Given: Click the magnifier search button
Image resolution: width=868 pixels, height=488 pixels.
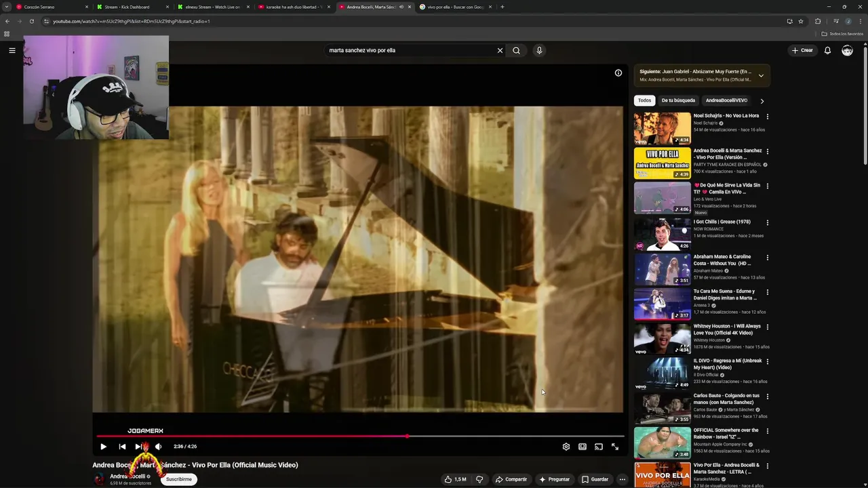Looking at the screenshot, I should (x=516, y=50).
